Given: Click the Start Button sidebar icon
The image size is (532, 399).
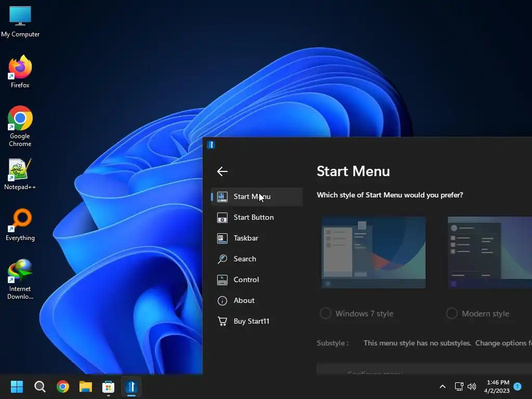Looking at the screenshot, I should [x=222, y=218].
